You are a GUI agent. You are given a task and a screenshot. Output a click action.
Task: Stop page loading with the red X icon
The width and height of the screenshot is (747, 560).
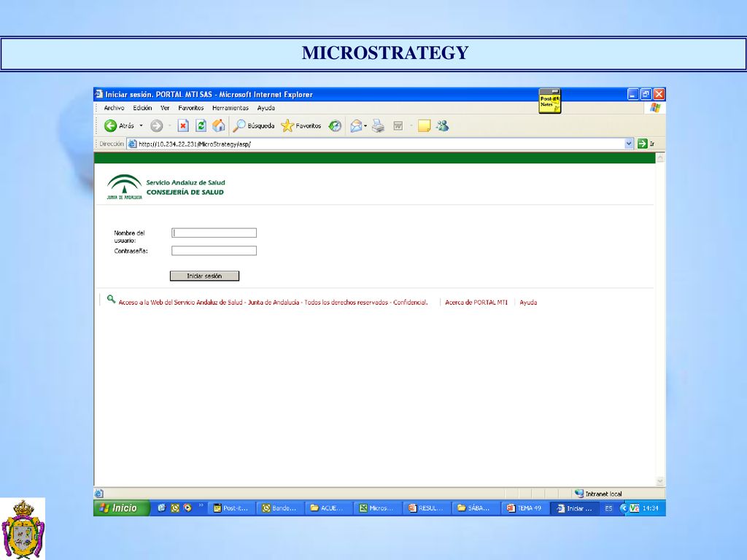click(x=183, y=125)
